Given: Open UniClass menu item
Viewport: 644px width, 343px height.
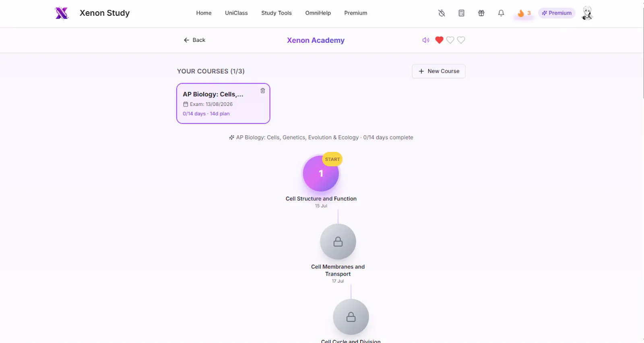Looking at the screenshot, I should 236,13.
